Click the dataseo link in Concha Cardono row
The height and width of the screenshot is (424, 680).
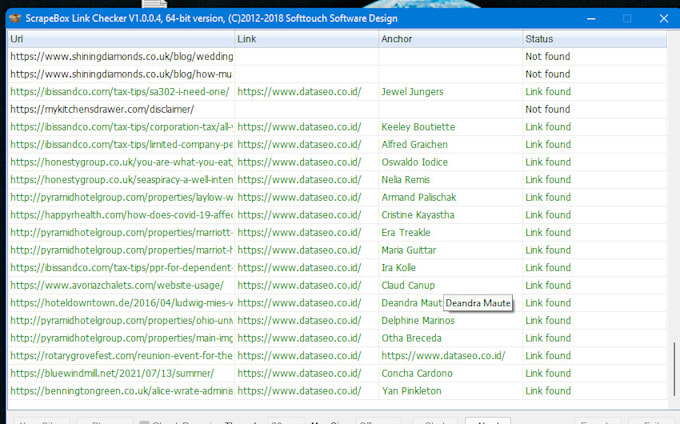pyautogui.click(x=299, y=373)
